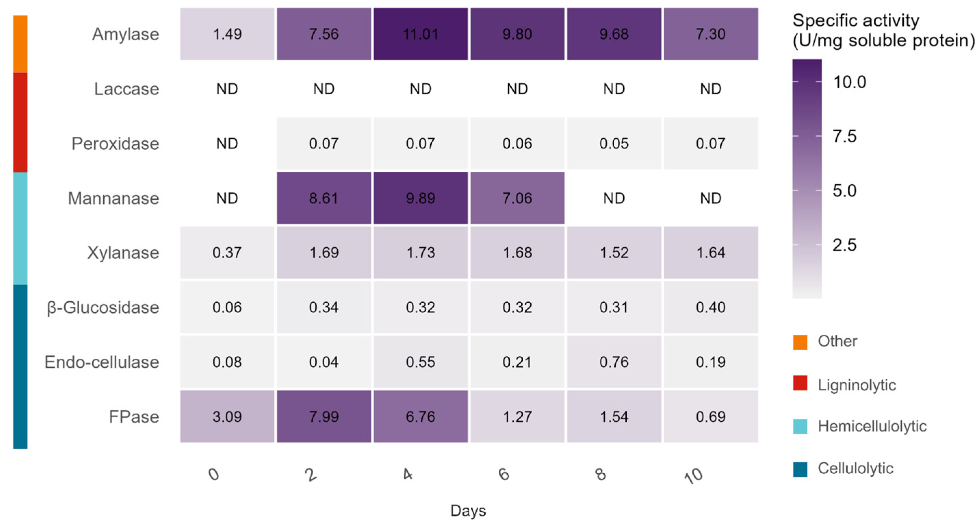980x526 pixels.
Task: Select the Xylanase cell with value 0.37
Action: 227,252
